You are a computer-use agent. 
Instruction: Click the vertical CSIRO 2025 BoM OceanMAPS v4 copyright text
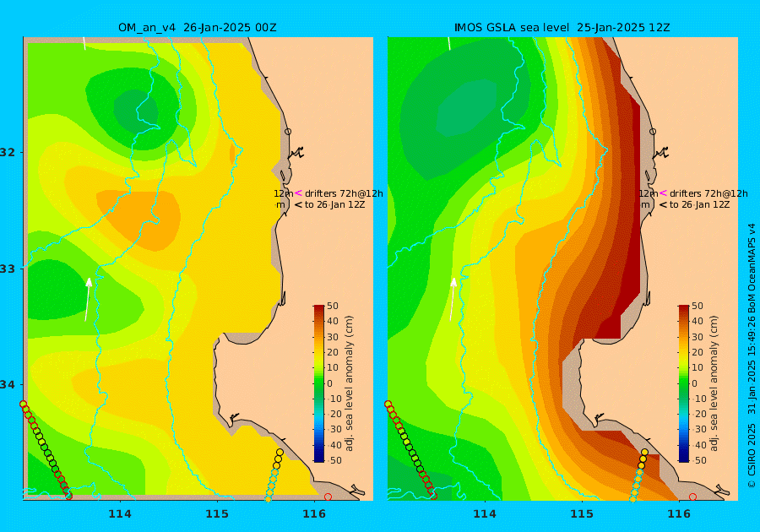tap(752, 356)
